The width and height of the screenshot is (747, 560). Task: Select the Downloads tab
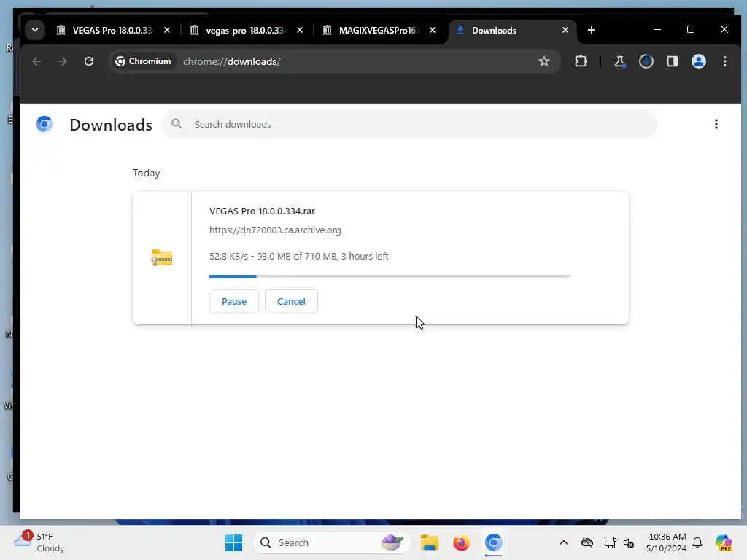pyautogui.click(x=512, y=30)
